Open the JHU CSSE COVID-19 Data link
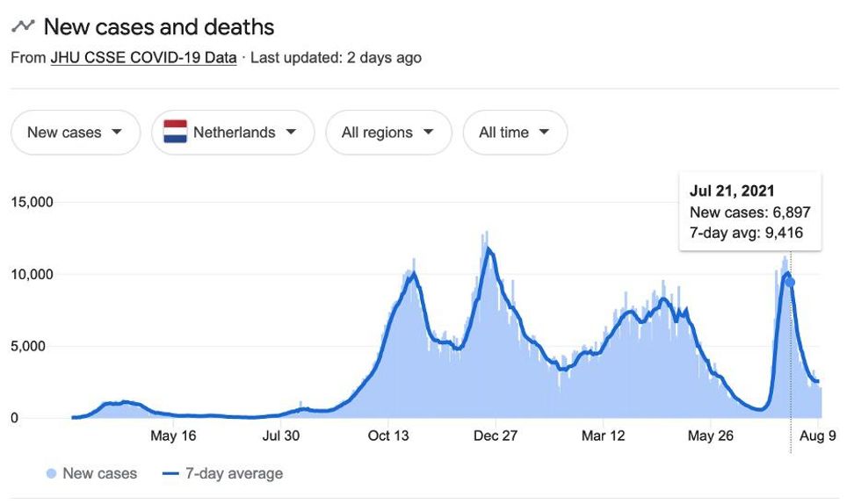 pos(143,58)
